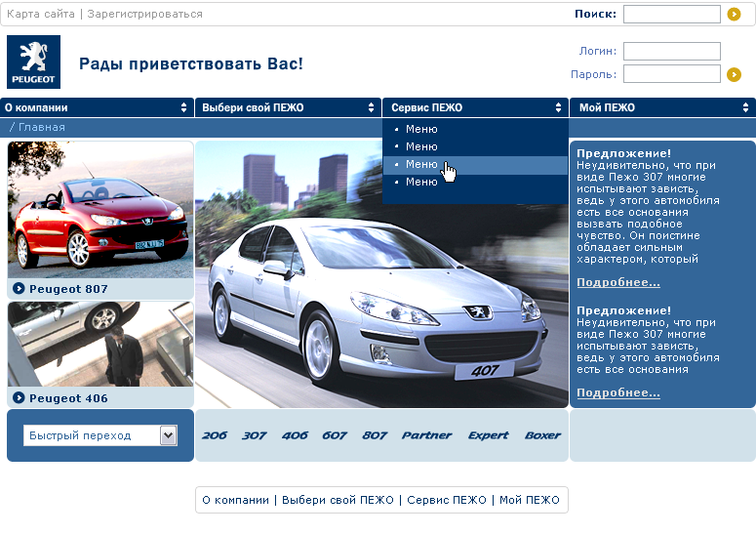Click the yellow search arrow button
Image resolution: width=756 pixels, height=535 pixels.
tap(735, 15)
